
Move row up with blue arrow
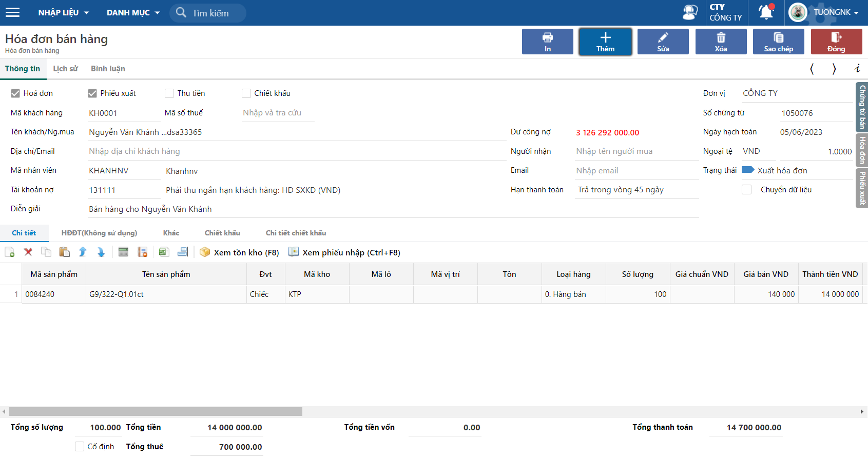point(83,252)
